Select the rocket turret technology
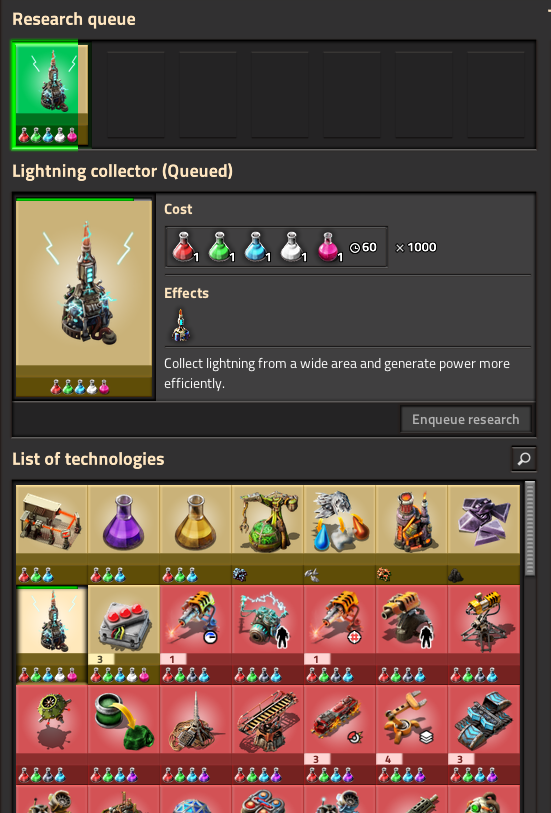Viewport: 551px width, 813px height. tap(484, 635)
